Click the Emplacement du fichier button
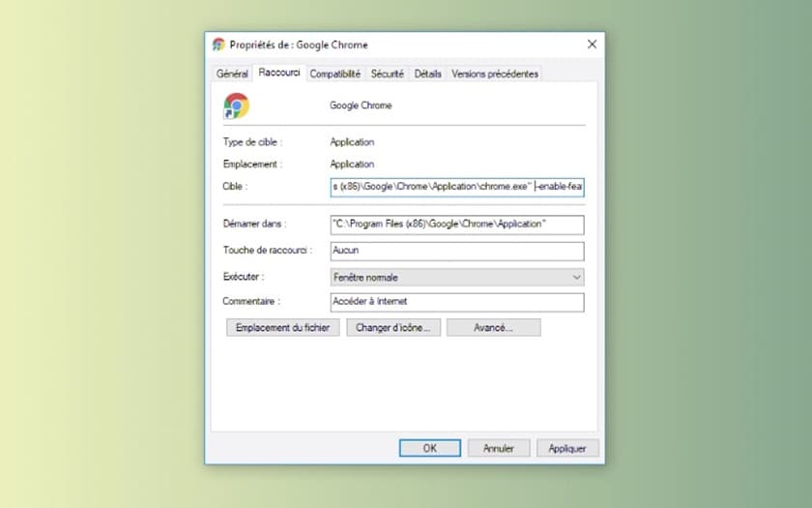This screenshot has height=508, width=812. coord(282,328)
